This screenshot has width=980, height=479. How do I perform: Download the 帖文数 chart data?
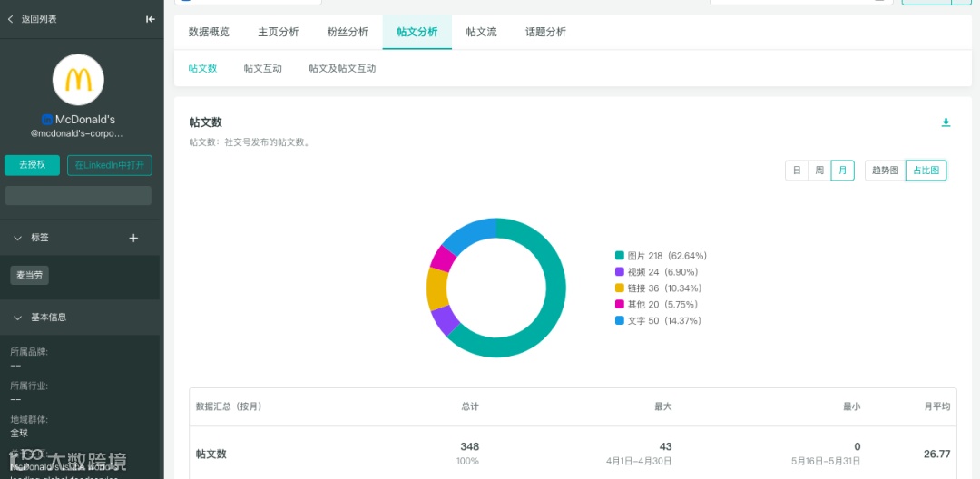click(x=946, y=122)
